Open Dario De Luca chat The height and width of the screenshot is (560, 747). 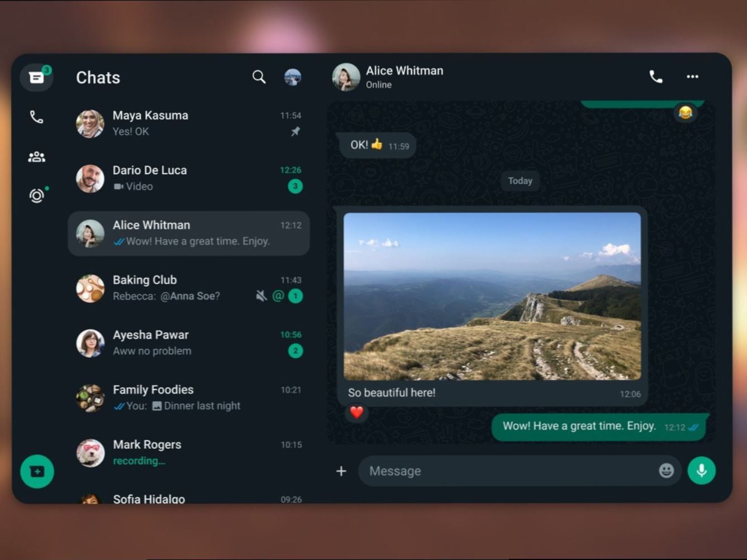189,178
